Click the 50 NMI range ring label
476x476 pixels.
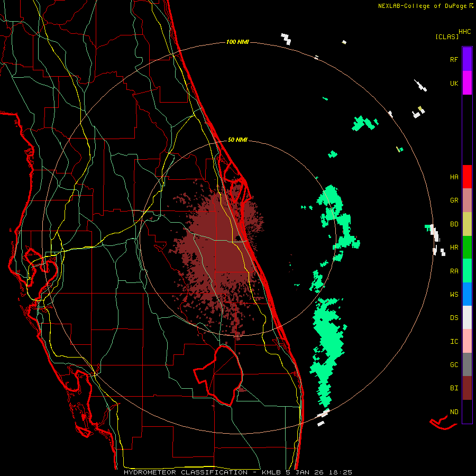(237, 140)
